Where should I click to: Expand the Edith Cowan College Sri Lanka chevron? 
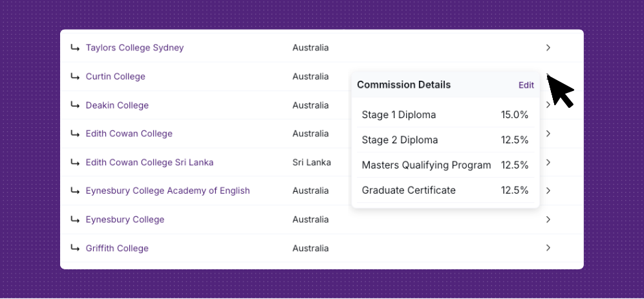548,162
